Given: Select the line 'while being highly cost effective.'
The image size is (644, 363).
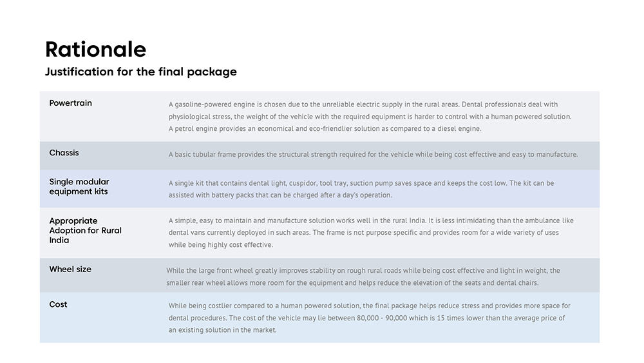Looking at the screenshot, I should pos(221,245).
